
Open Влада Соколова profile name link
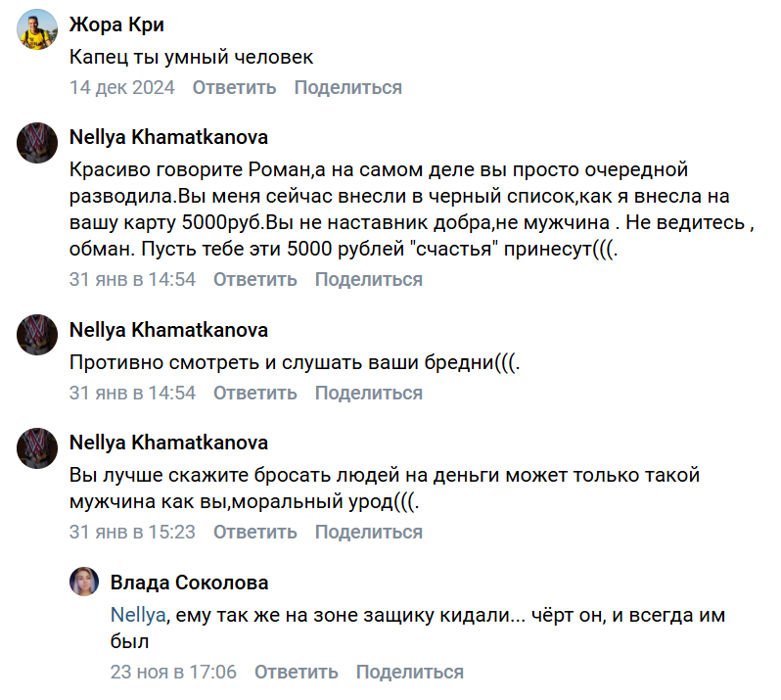(x=189, y=583)
